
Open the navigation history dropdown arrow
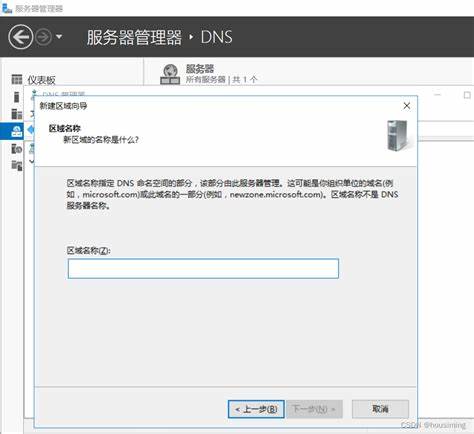pos(59,37)
